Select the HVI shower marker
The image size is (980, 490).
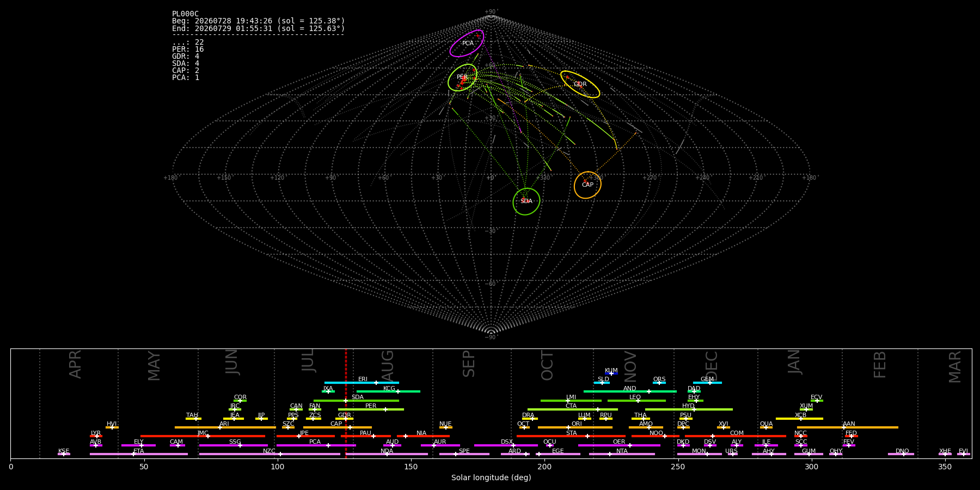pos(112,427)
